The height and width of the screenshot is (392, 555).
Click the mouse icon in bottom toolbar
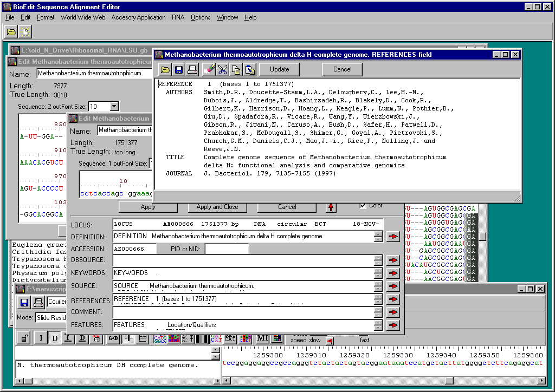[x=96, y=338]
